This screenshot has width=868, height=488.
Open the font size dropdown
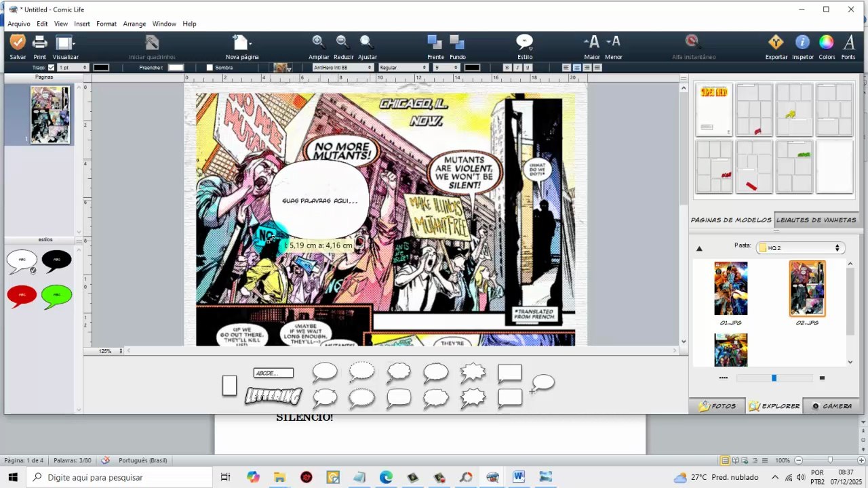coord(446,68)
